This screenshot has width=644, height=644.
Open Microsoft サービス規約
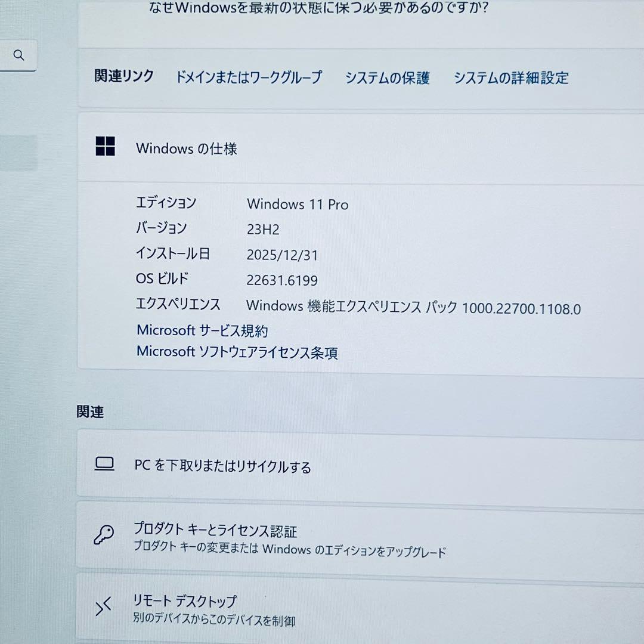point(203,330)
